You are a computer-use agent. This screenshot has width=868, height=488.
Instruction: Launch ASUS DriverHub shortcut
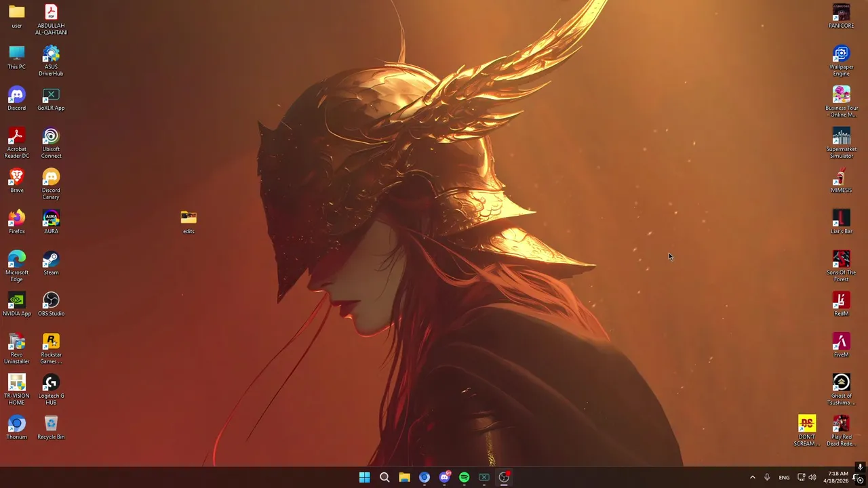pos(51,61)
